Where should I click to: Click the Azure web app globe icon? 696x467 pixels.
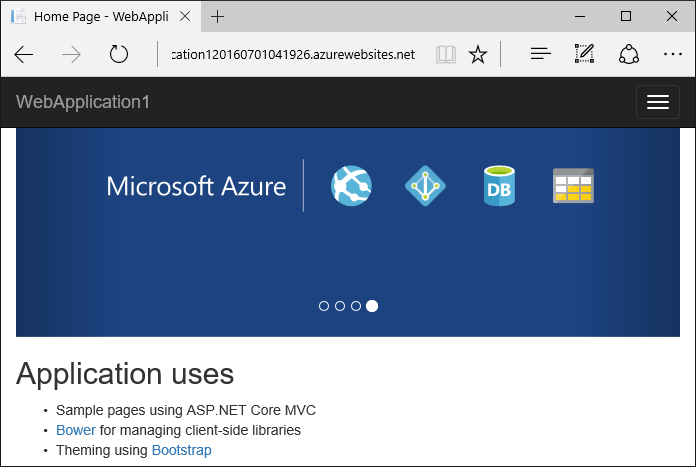click(x=351, y=186)
